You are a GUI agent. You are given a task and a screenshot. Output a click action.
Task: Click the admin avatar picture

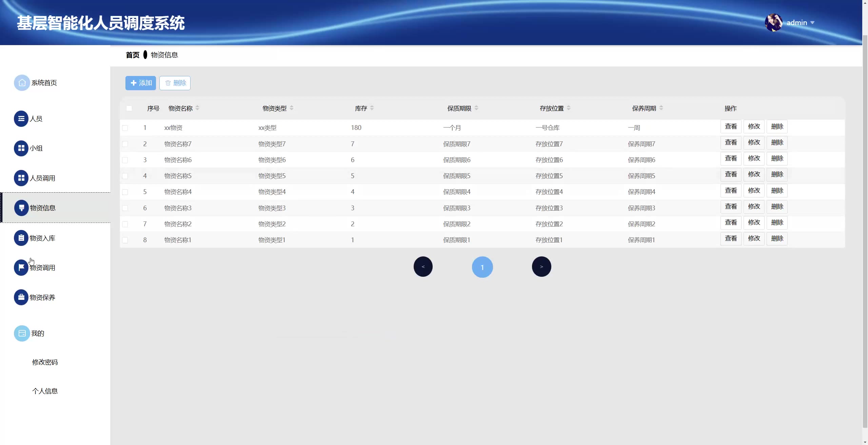click(x=773, y=22)
